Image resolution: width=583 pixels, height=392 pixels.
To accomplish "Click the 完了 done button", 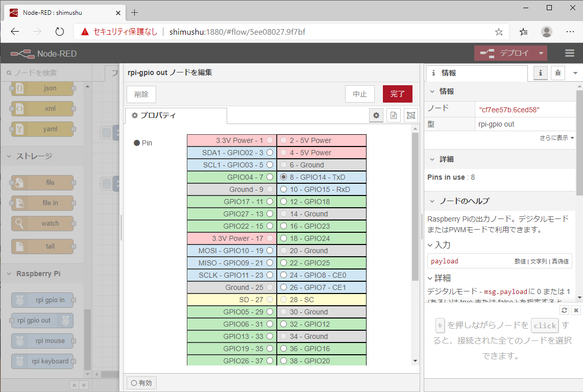I will pos(398,94).
